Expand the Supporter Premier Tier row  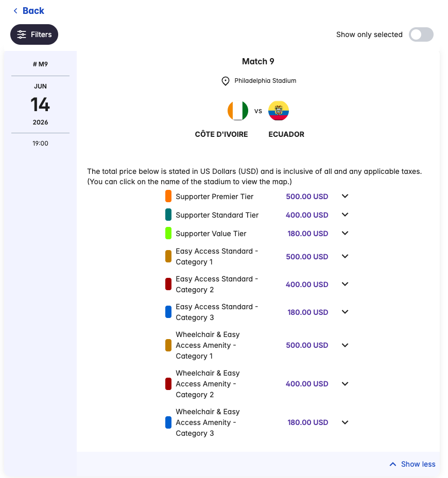(345, 196)
